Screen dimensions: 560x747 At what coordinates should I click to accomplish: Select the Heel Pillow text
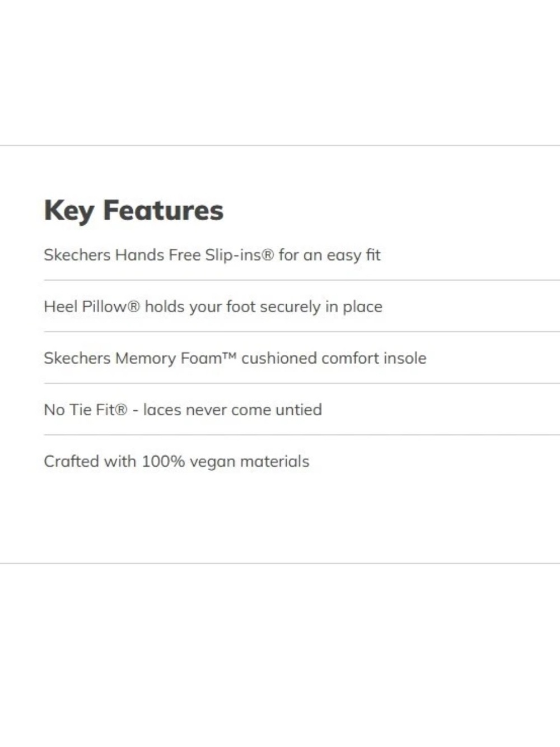[86, 307]
